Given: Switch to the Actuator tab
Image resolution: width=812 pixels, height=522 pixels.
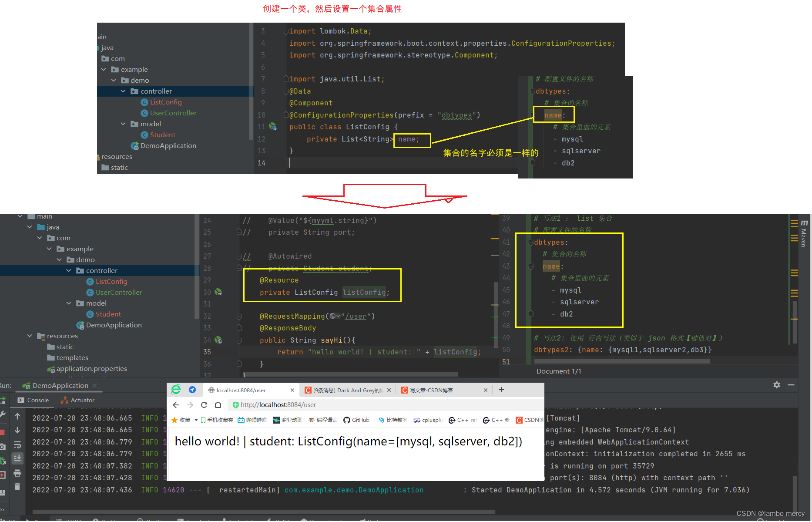Looking at the screenshot, I should coord(77,400).
